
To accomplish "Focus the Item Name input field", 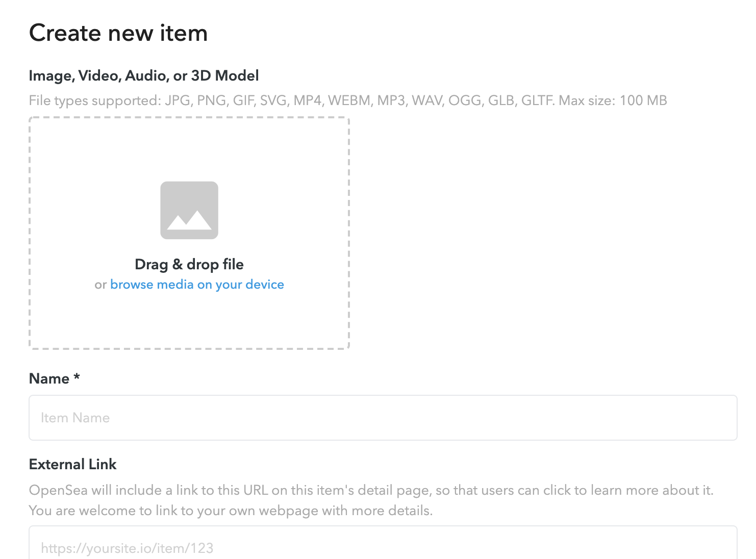I will (x=383, y=418).
